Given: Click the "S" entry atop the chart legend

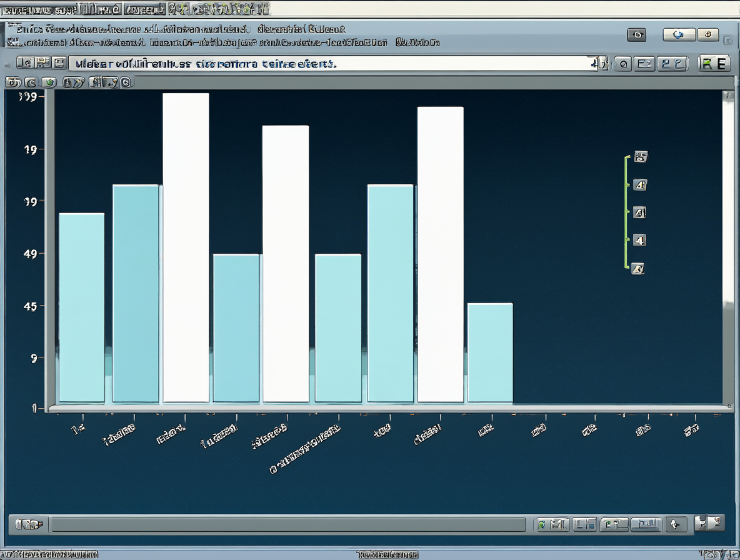Looking at the screenshot, I should point(641,157).
